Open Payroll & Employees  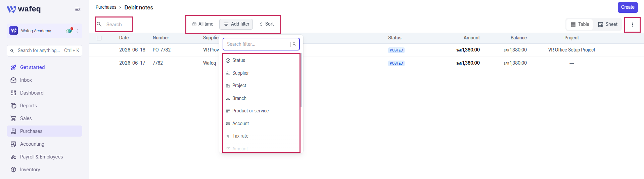click(x=44, y=157)
